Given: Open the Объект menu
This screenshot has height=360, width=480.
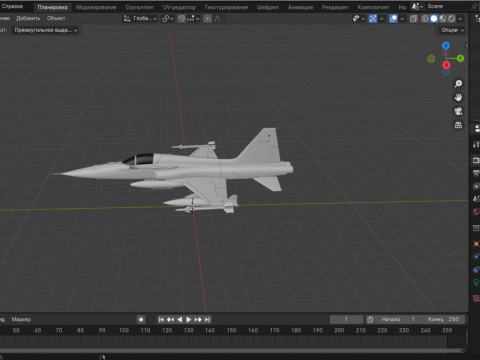Looking at the screenshot, I should click(x=56, y=18).
